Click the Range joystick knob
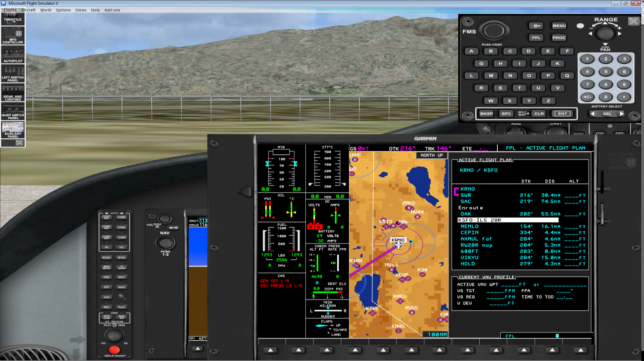The image size is (644, 361). (x=605, y=33)
